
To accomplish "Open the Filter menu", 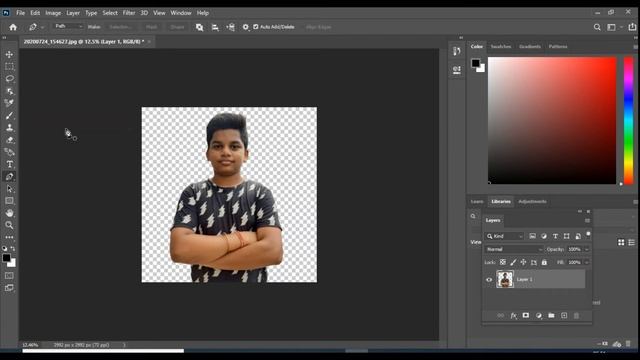I will pyautogui.click(x=129, y=13).
